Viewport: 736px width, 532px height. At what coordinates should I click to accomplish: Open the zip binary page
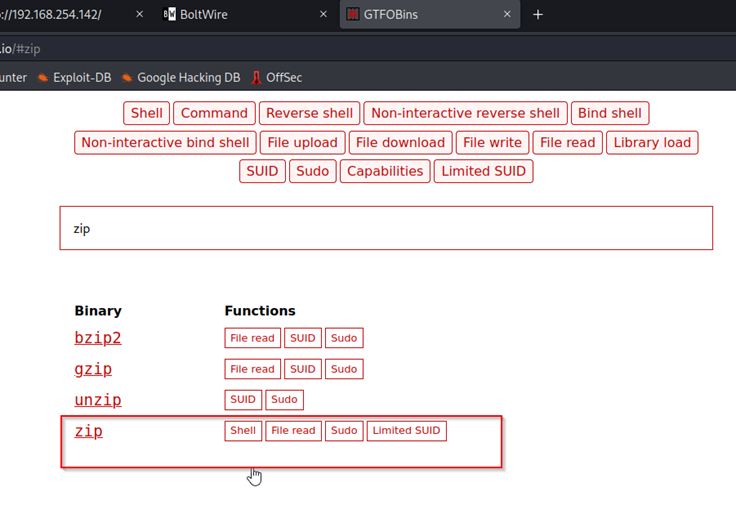88,431
